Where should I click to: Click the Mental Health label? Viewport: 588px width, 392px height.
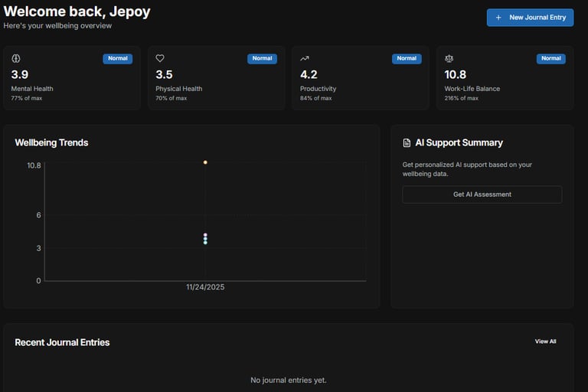[x=32, y=89]
